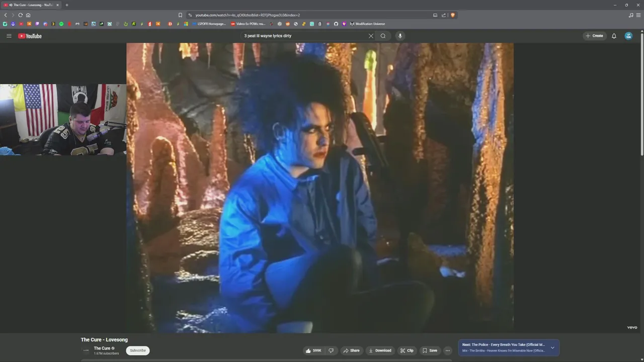Open browser home page icon
The image size is (644, 362).
(28, 15)
